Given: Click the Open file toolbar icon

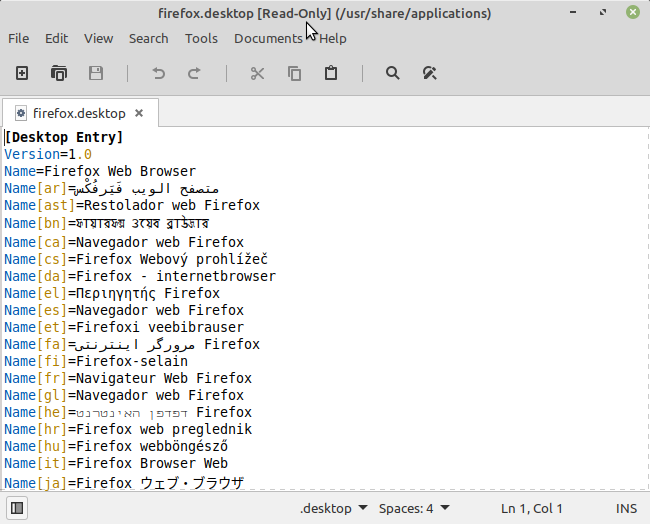Looking at the screenshot, I should (59, 73).
